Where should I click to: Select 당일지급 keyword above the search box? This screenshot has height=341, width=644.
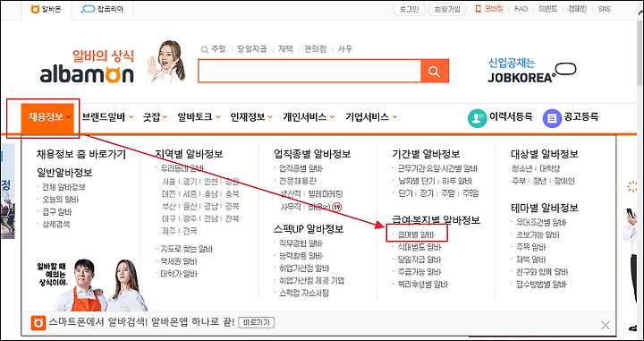point(252,49)
